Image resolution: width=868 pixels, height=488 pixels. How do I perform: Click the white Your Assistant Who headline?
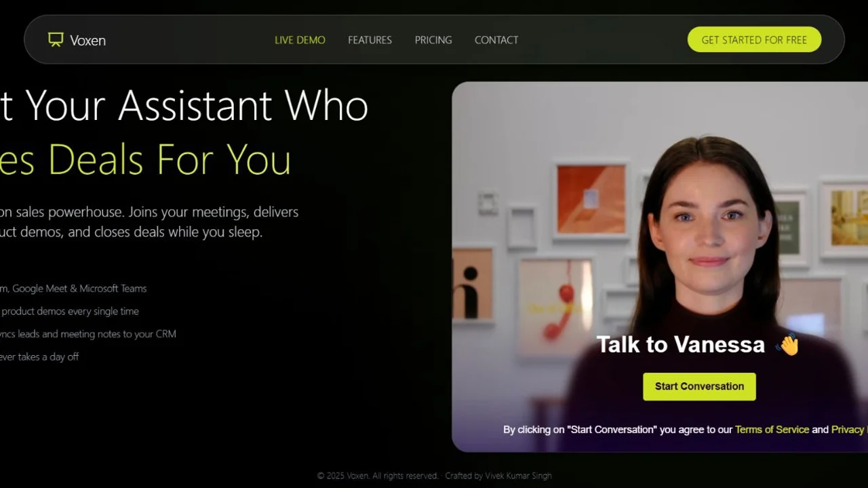(184, 105)
